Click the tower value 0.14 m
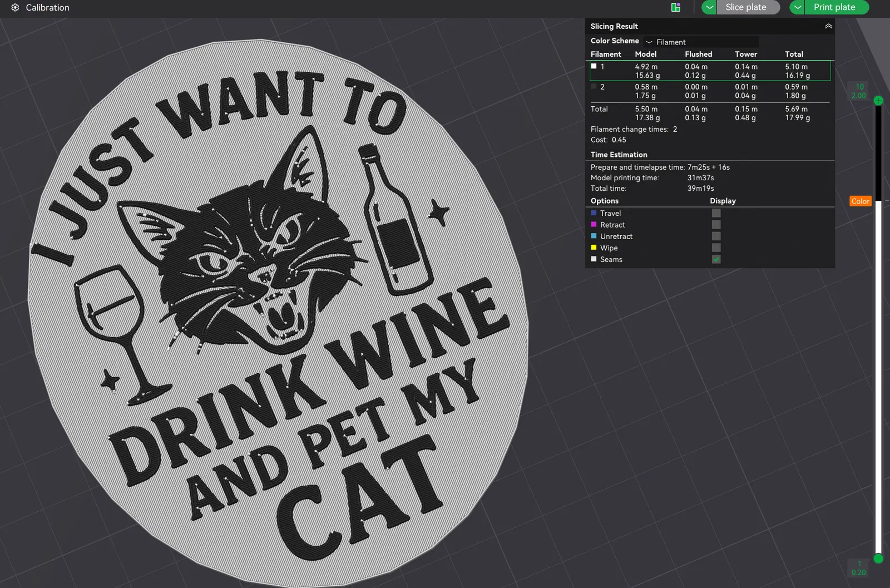890x588 pixels. 746,67
